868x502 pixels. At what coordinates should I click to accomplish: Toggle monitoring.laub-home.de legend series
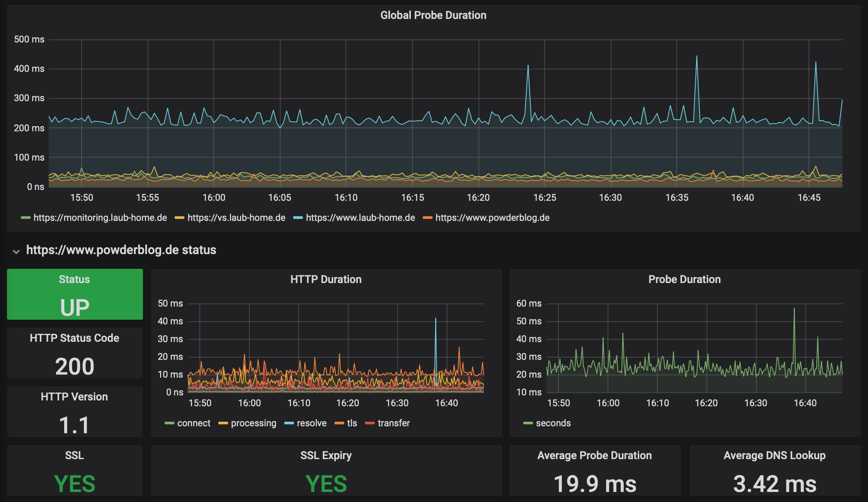tap(100, 218)
